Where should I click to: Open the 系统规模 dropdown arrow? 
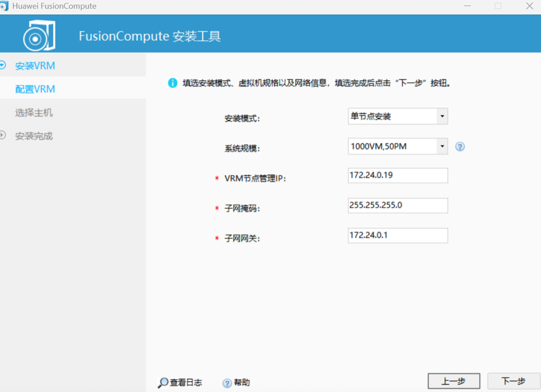442,146
